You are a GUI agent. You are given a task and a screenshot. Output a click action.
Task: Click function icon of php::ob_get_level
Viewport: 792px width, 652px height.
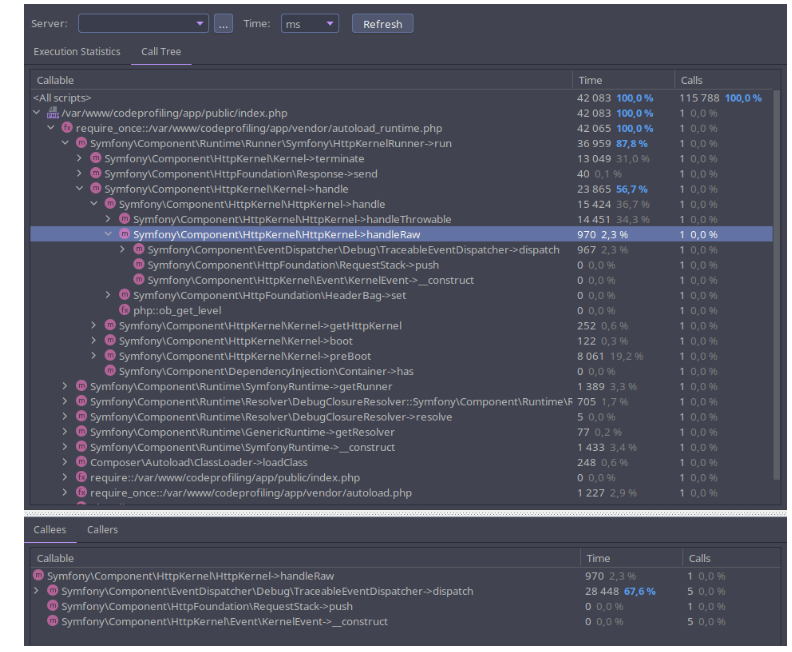[x=124, y=310]
